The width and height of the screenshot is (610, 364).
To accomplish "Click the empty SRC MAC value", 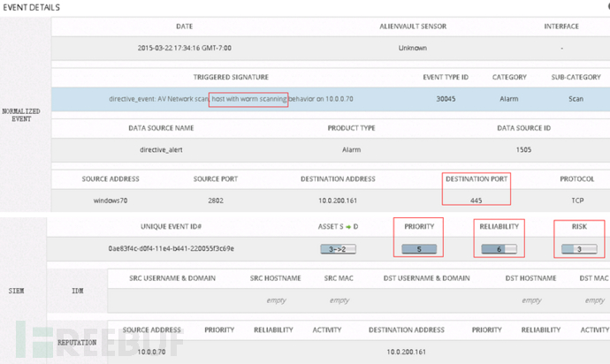I will [339, 300].
